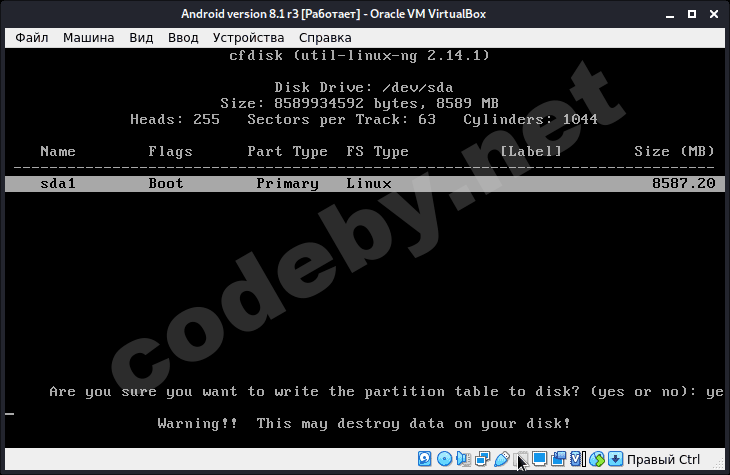Viewport: 730px width, 475px height.
Task: Click the Boot flag on sda1
Action: [x=166, y=183]
